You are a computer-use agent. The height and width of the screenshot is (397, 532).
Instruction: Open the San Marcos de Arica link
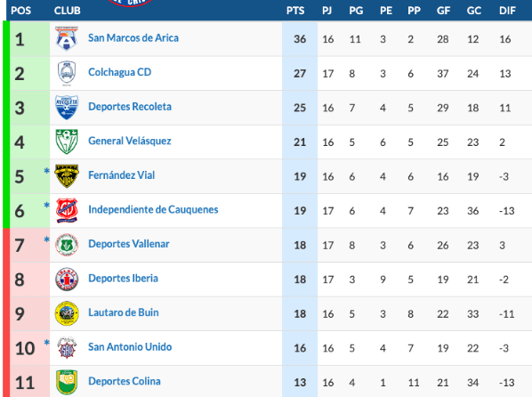click(133, 37)
